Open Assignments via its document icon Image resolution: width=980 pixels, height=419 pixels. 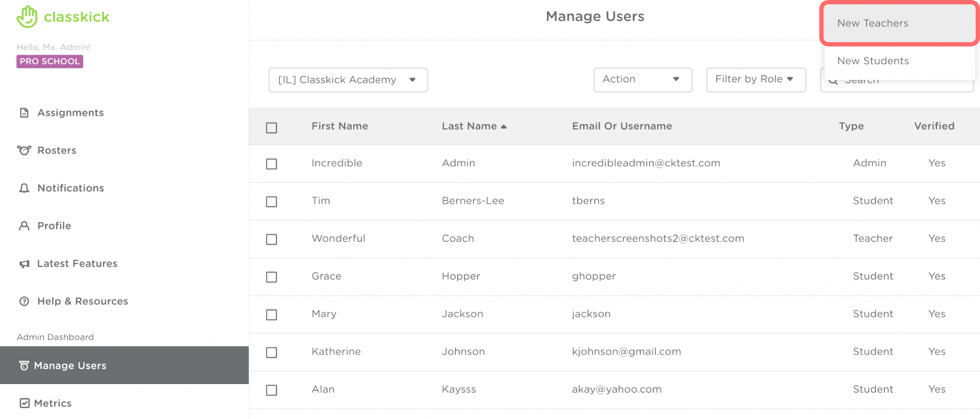click(x=24, y=113)
